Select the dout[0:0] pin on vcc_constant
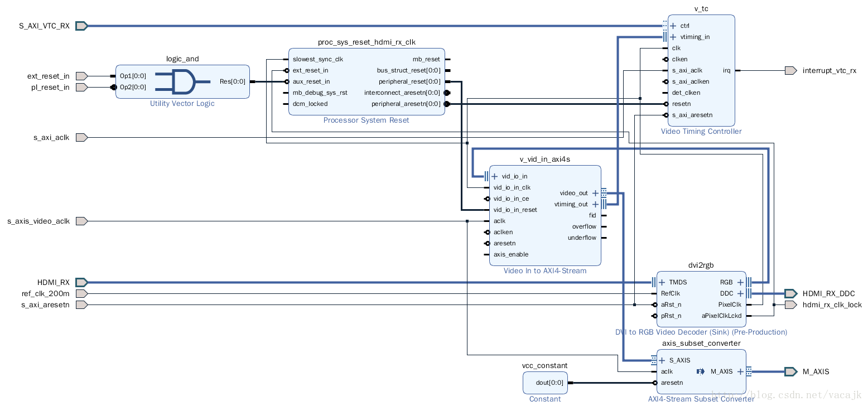868x406 pixels. (x=549, y=383)
